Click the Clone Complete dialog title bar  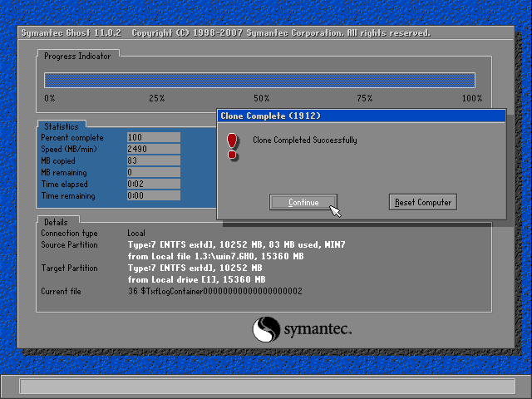[361, 116]
